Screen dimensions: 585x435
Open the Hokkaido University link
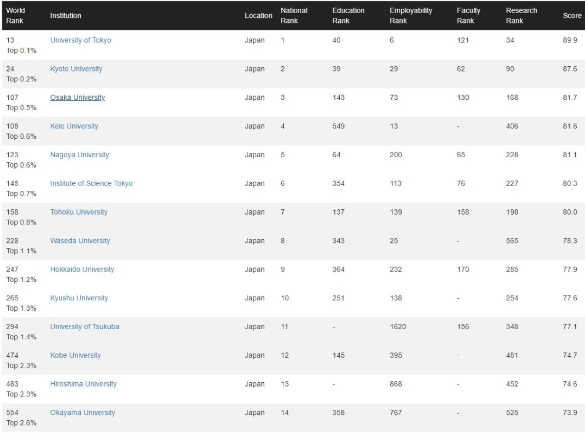82,269
